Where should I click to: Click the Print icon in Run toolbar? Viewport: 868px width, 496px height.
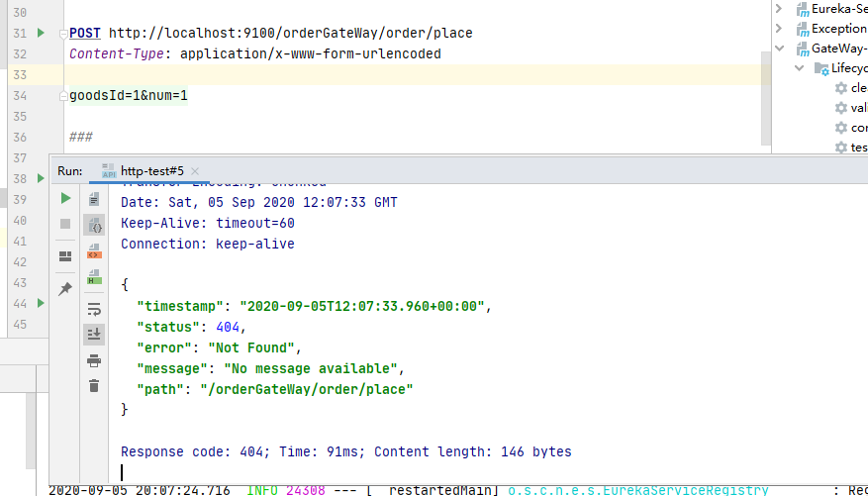(x=94, y=360)
